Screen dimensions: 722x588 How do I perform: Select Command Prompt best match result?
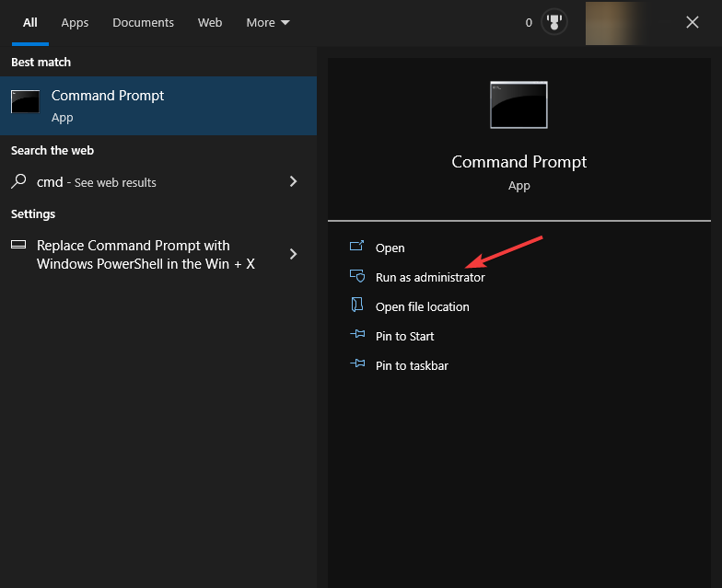pyautogui.click(x=158, y=106)
